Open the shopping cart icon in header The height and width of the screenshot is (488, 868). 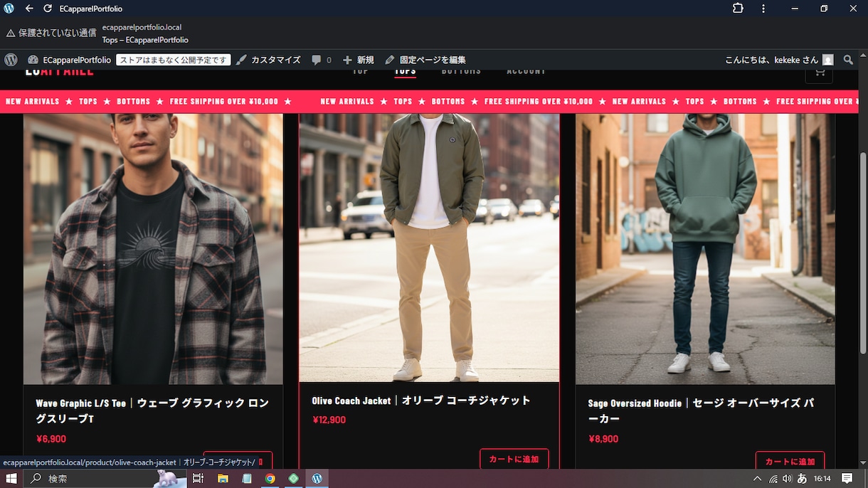pyautogui.click(x=819, y=73)
